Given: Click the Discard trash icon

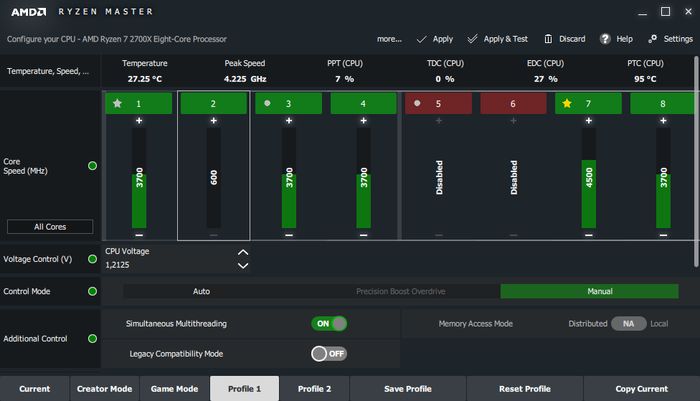Looking at the screenshot, I should tap(548, 39).
